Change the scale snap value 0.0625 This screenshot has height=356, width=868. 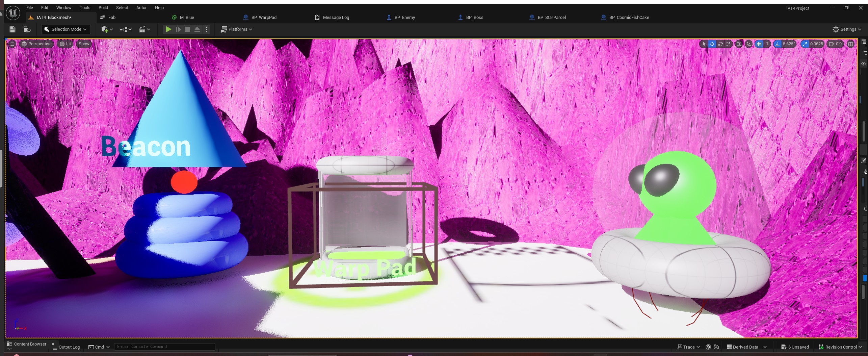817,44
